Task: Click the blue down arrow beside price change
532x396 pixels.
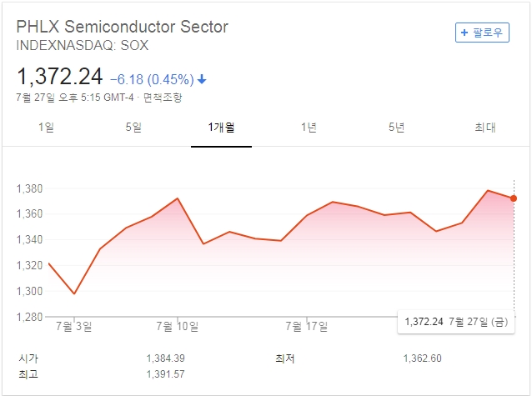Action: (x=202, y=79)
